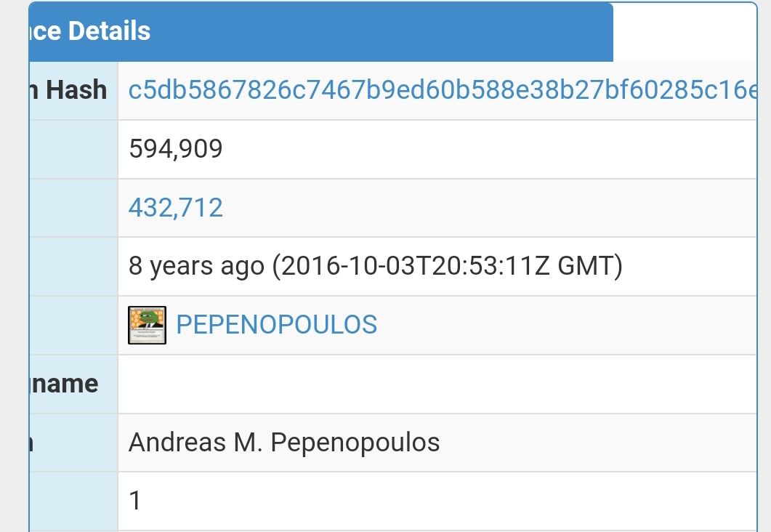Click the white area right of header bar

(685, 32)
